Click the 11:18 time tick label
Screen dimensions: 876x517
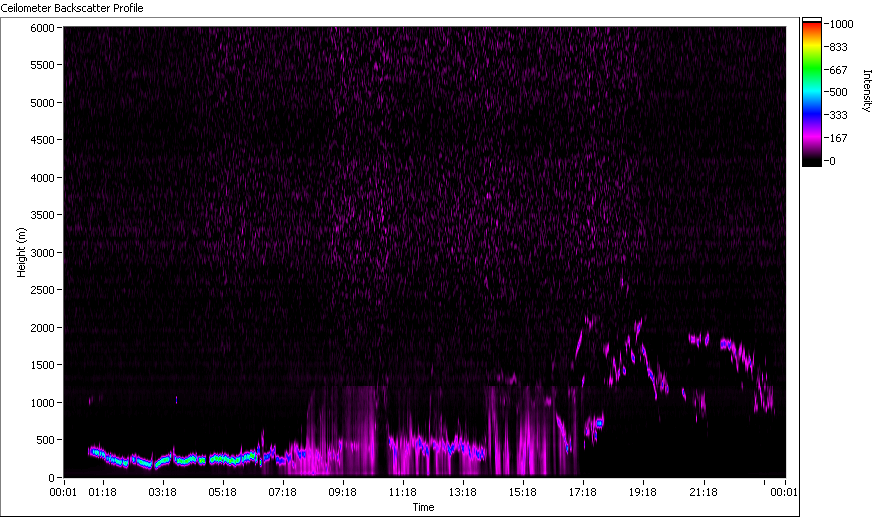point(403,492)
